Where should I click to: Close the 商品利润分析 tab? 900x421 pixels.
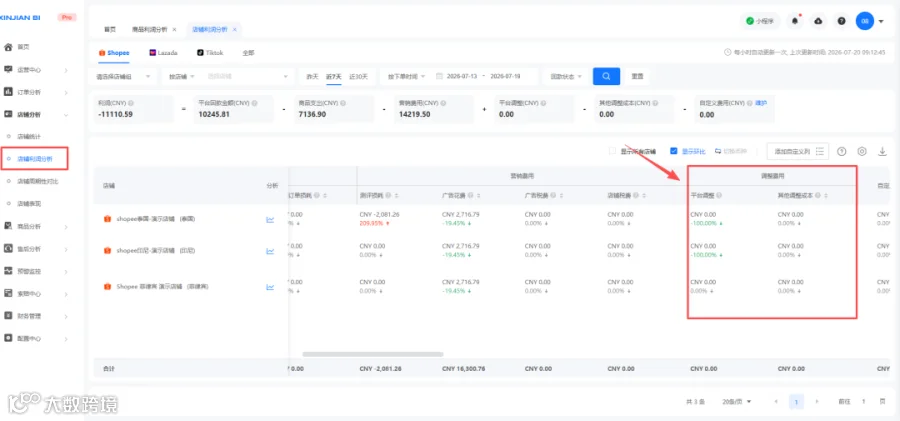[x=174, y=29]
